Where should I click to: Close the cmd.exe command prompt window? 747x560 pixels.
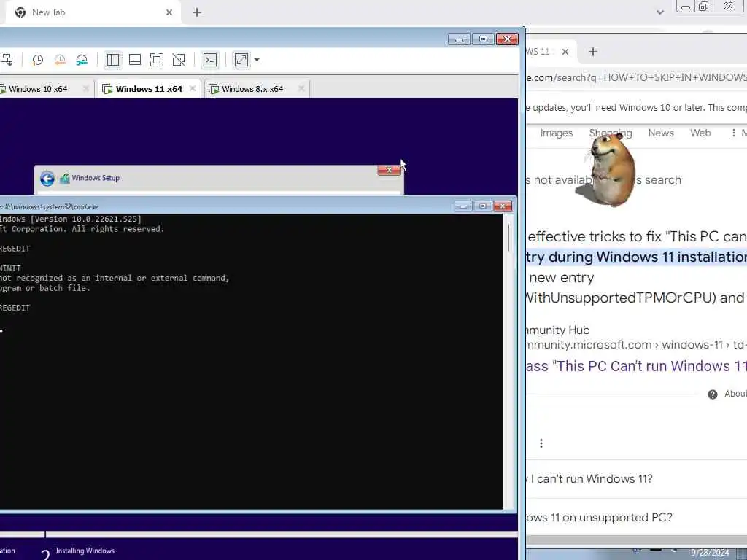(503, 206)
